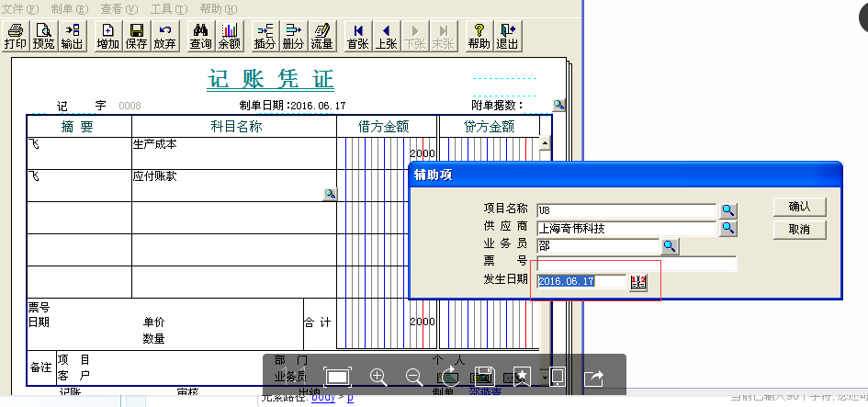868x407 pixels.
Task: Open the 文件 menu
Action: point(20,8)
